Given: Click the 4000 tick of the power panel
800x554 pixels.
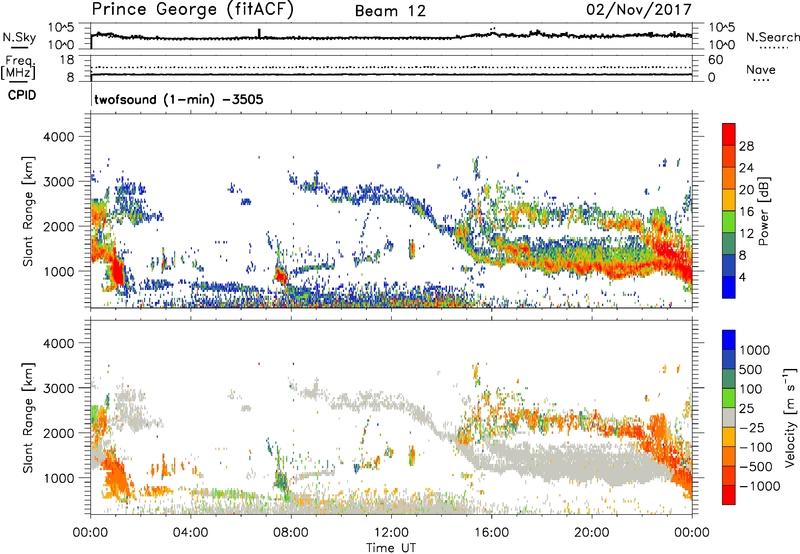Looking at the screenshot, I should coord(60,137).
